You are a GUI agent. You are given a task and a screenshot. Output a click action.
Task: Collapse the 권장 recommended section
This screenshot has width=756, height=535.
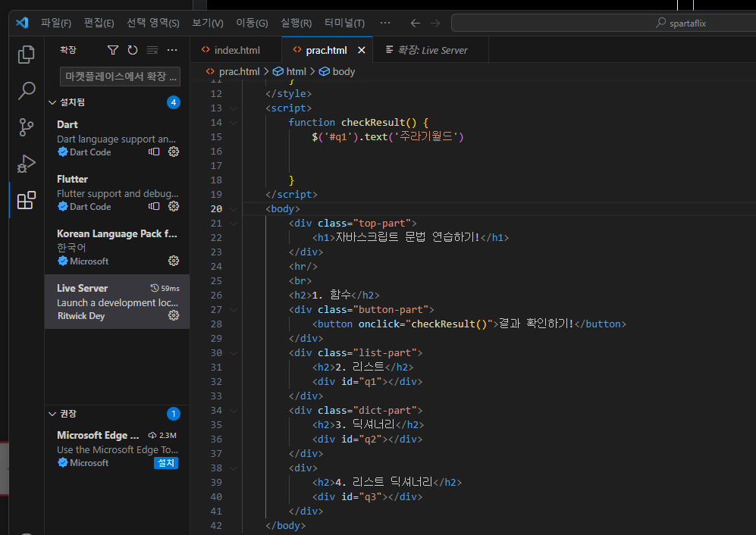pos(52,414)
